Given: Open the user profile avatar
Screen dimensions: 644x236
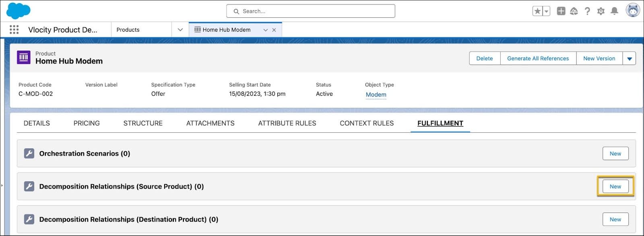Looking at the screenshot, I should click(633, 10).
